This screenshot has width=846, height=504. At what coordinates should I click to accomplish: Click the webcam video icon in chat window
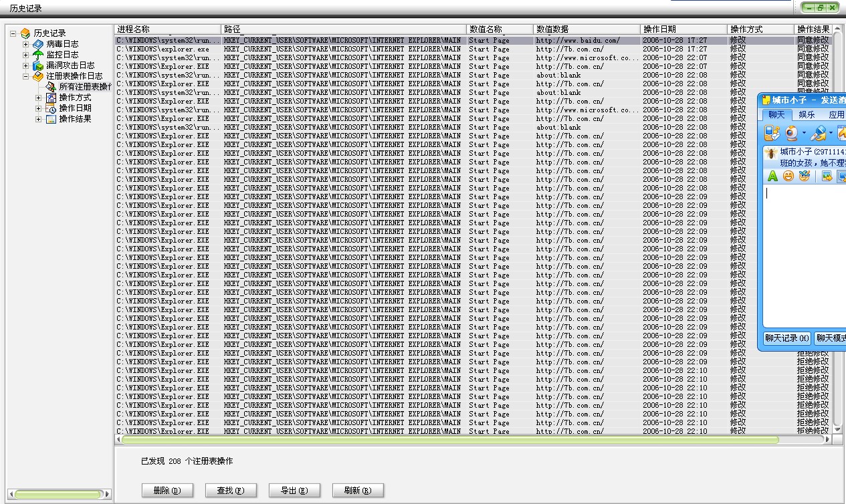tap(791, 134)
